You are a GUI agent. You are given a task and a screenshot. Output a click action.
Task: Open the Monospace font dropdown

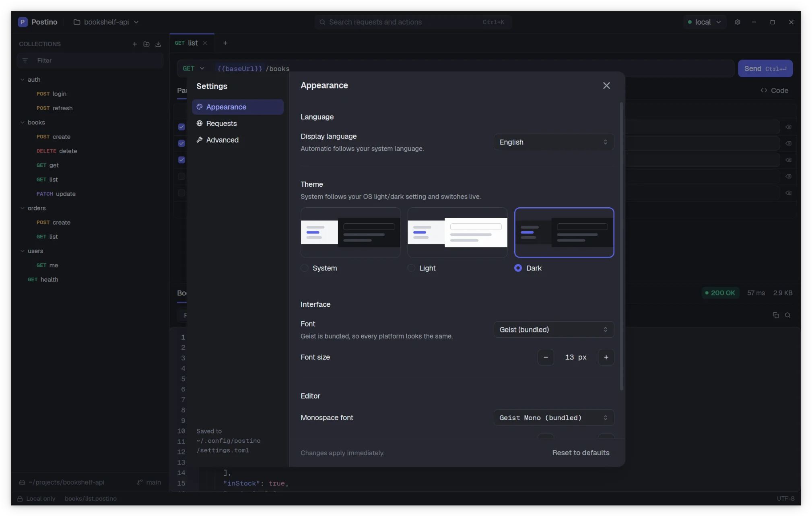click(554, 418)
